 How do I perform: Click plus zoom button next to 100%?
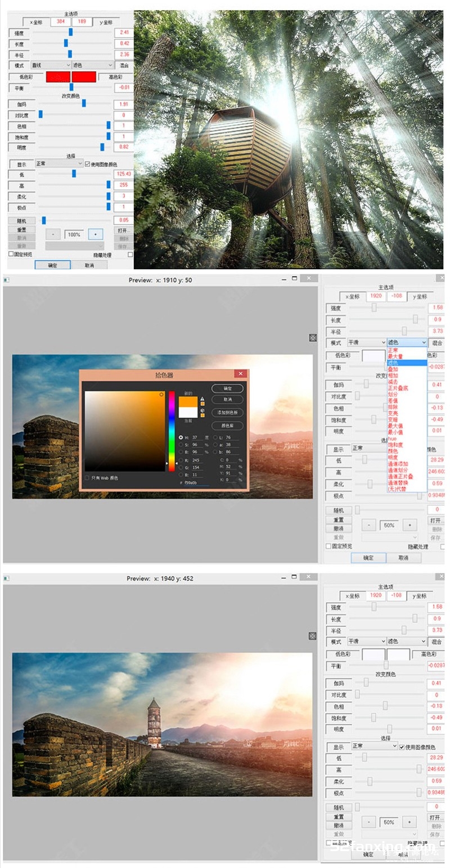pyautogui.click(x=96, y=234)
